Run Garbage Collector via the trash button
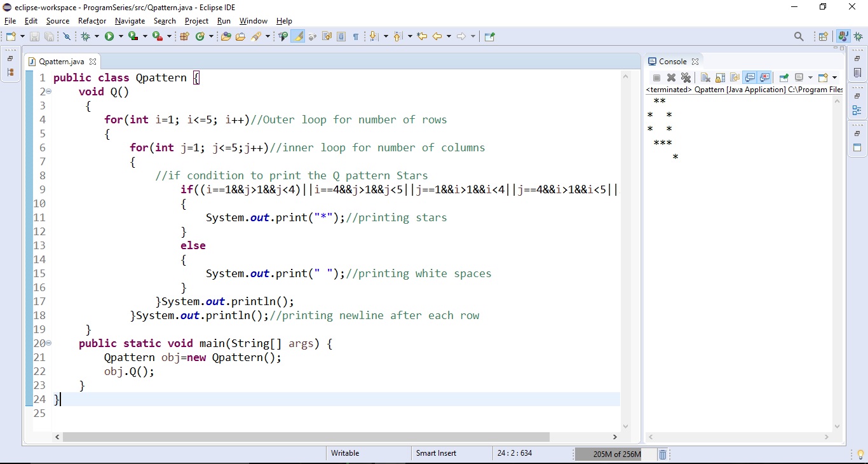 (662, 454)
